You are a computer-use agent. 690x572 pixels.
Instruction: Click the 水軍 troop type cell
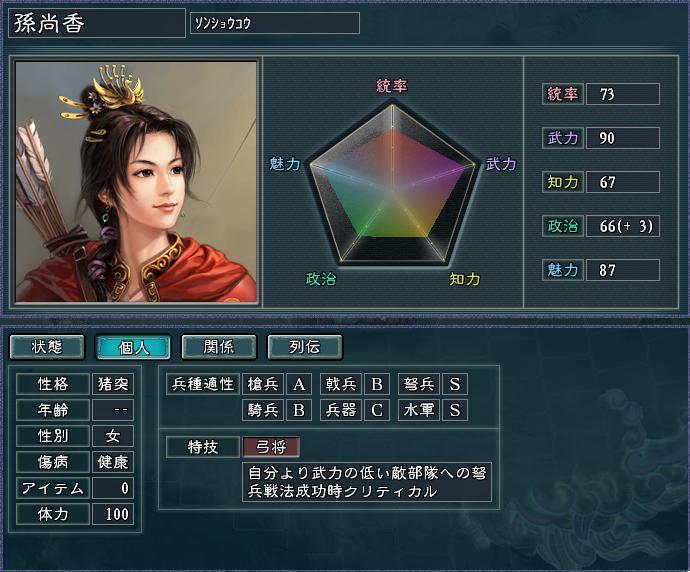click(418, 410)
